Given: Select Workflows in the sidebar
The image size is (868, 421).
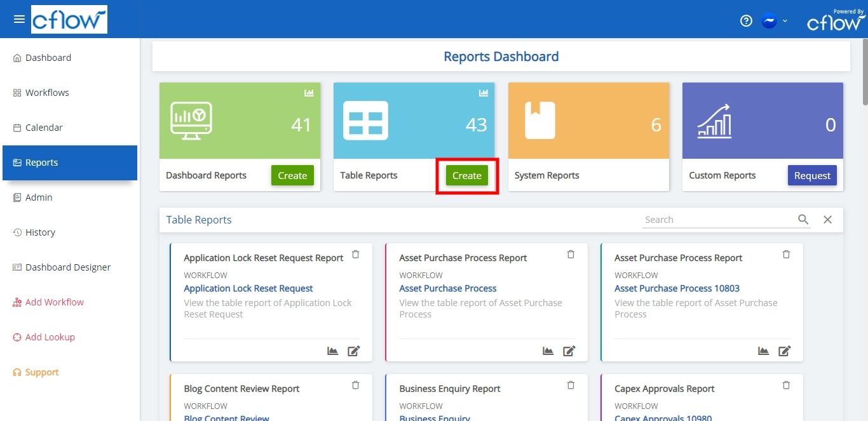Looking at the screenshot, I should coord(46,92).
